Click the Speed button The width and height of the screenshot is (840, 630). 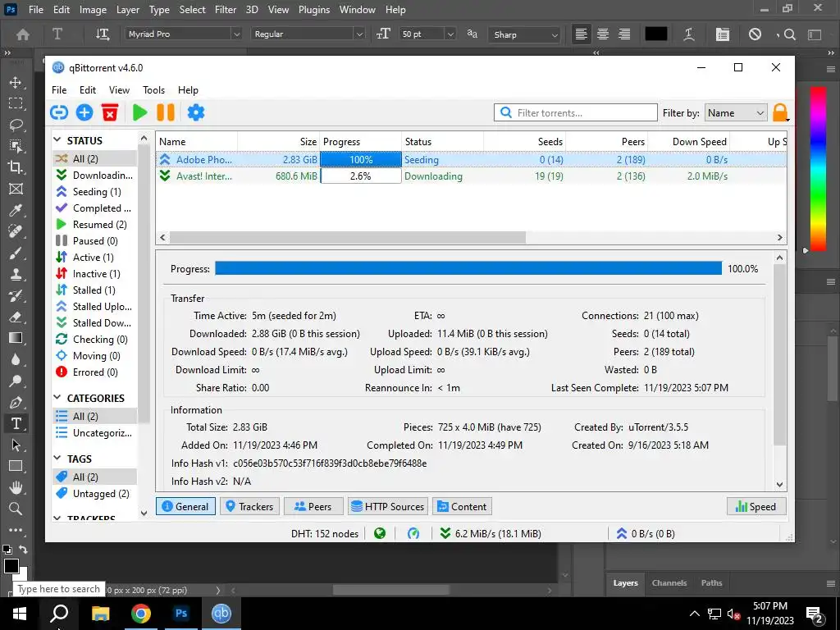tap(756, 506)
